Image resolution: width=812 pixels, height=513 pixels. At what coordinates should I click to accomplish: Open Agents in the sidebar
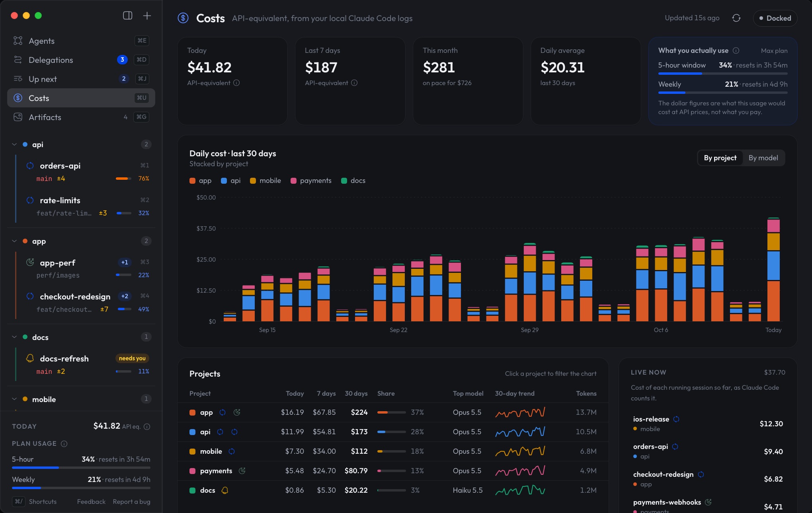click(81, 41)
